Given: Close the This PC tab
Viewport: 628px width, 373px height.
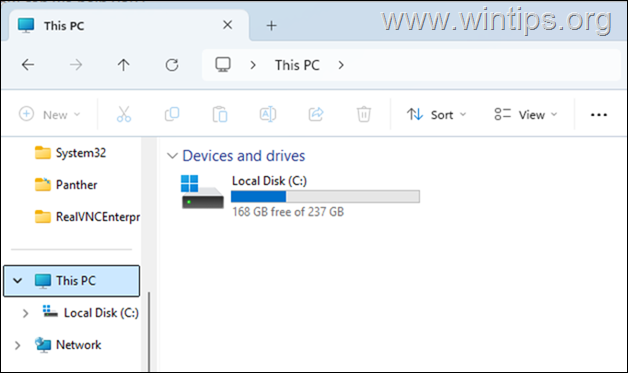Looking at the screenshot, I should coord(227,25).
